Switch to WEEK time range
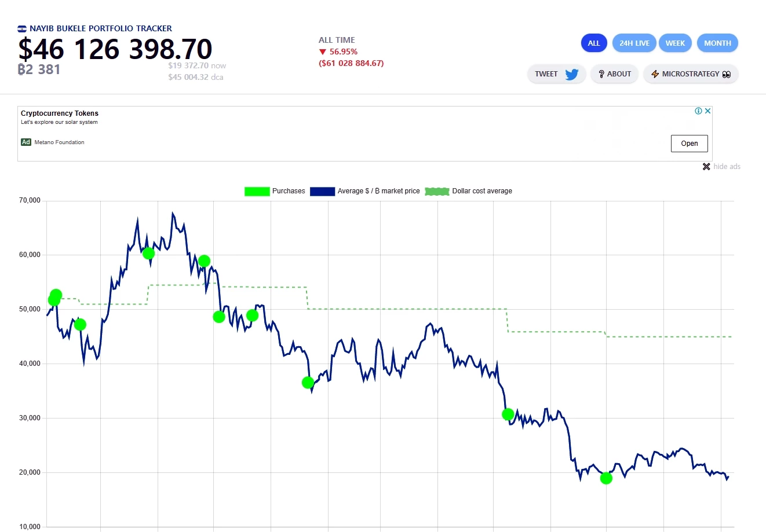 coord(675,43)
